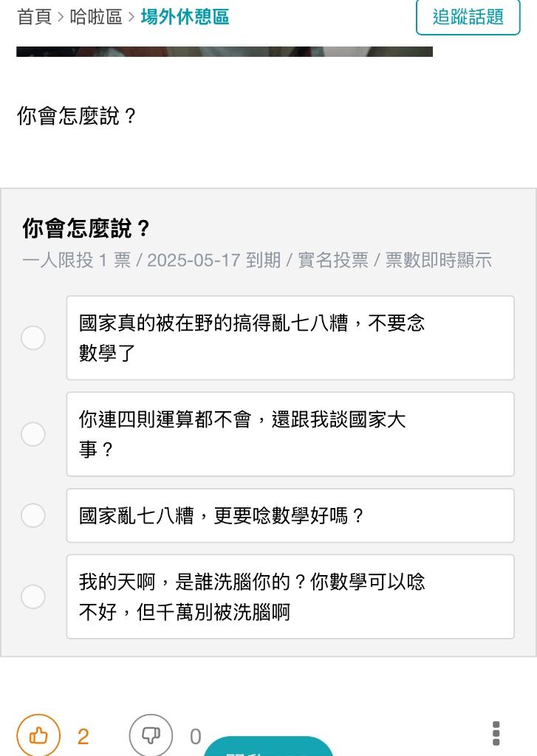Choose poll option box 但千萬別被洗腦啊

pos(290,597)
